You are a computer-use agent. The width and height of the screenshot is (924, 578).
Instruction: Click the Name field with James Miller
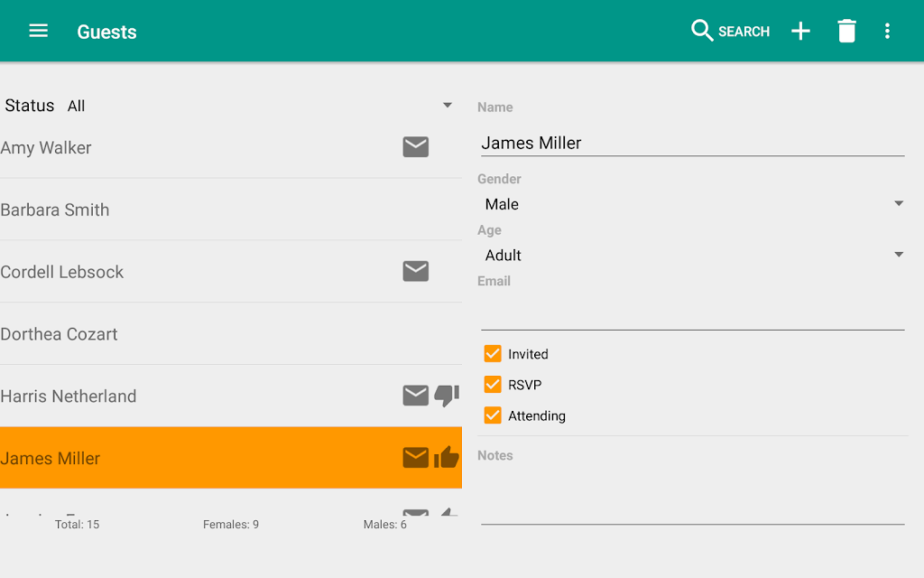(x=693, y=143)
